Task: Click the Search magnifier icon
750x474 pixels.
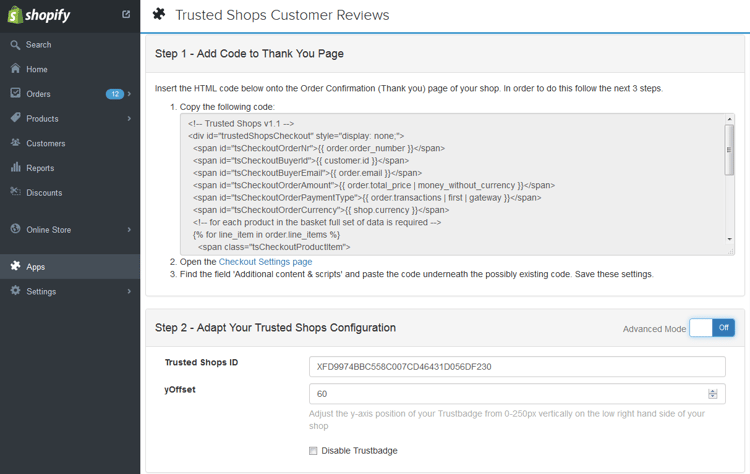Action: [15, 44]
